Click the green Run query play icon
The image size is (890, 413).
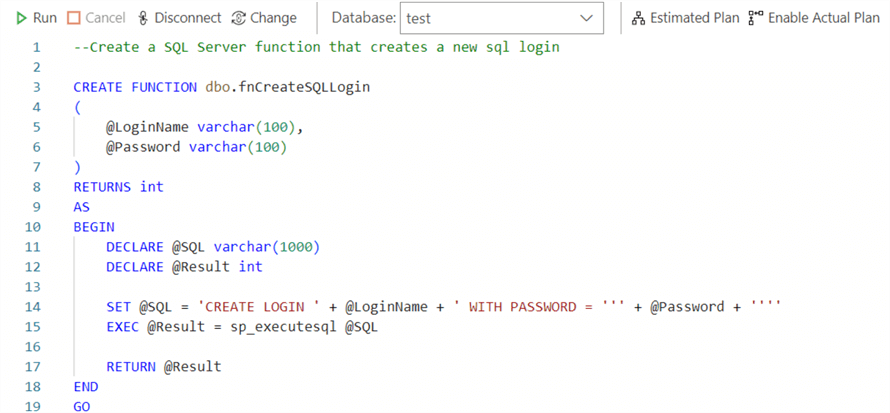[x=20, y=18]
